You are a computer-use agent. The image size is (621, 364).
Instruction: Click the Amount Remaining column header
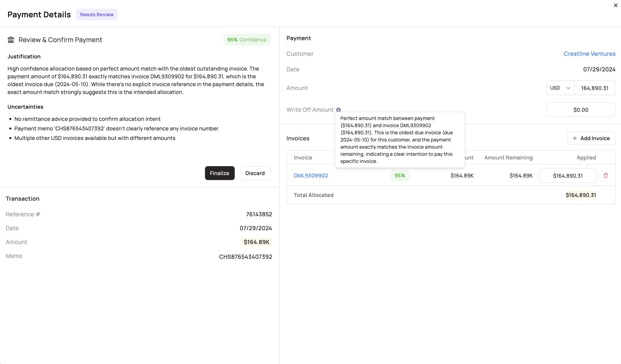point(508,157)
